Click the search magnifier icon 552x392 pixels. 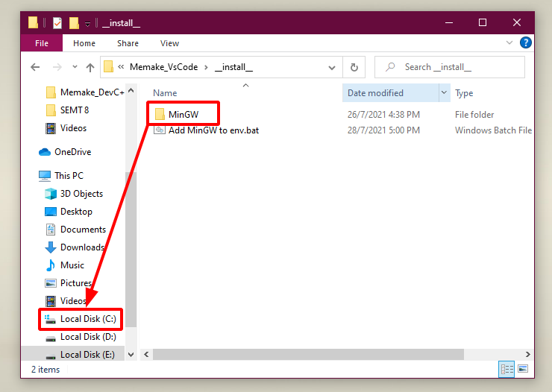point(389,67)
